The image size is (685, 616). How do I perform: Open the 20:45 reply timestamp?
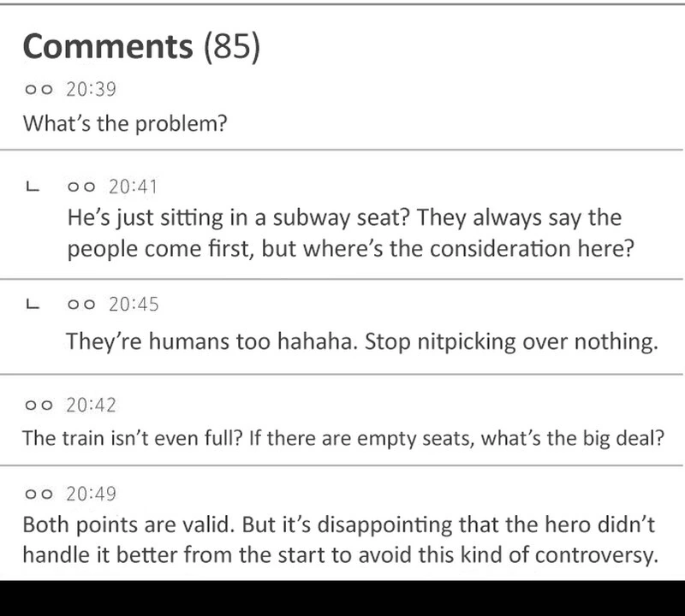click(x=134, y=305)
